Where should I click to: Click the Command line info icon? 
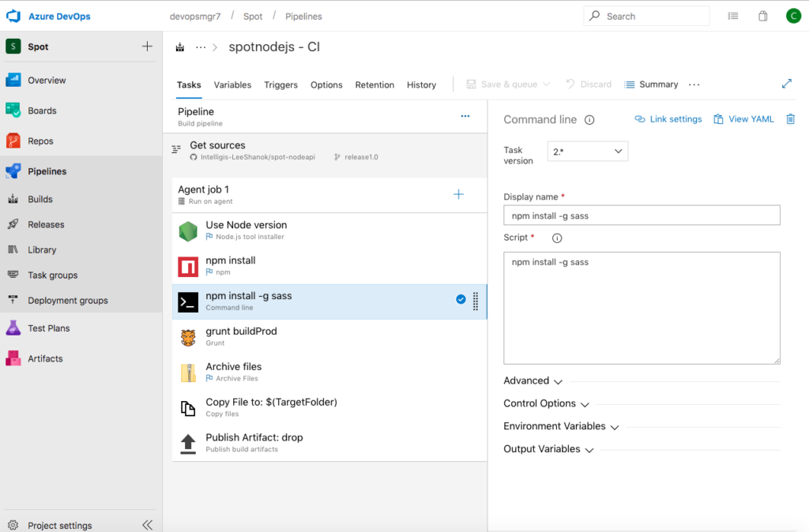click(589, 120)
